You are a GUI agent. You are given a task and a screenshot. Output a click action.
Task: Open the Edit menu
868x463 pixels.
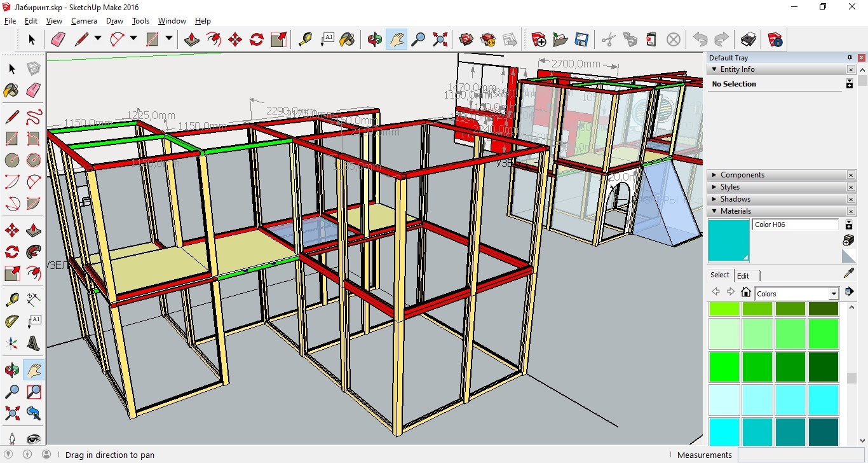(x=31, y=21)
